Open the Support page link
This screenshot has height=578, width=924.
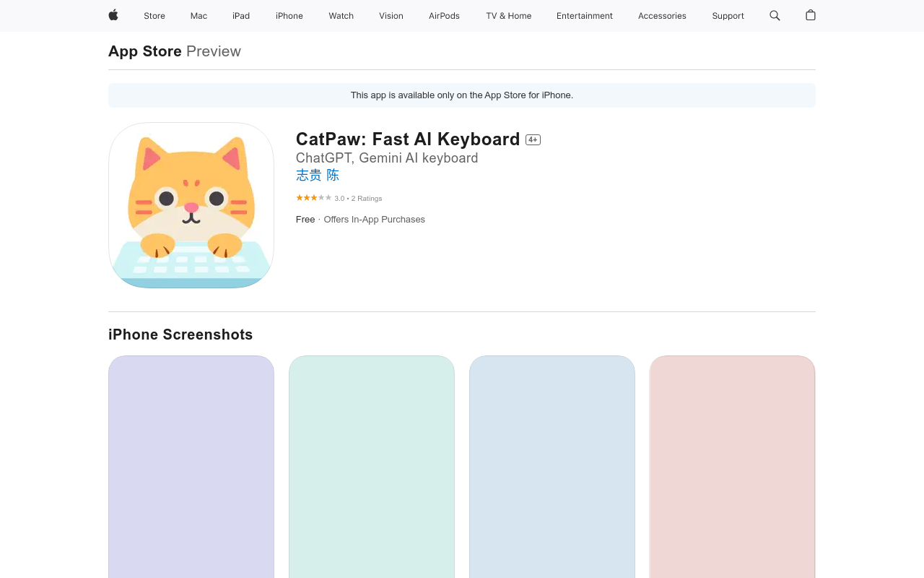pos(728,16)
